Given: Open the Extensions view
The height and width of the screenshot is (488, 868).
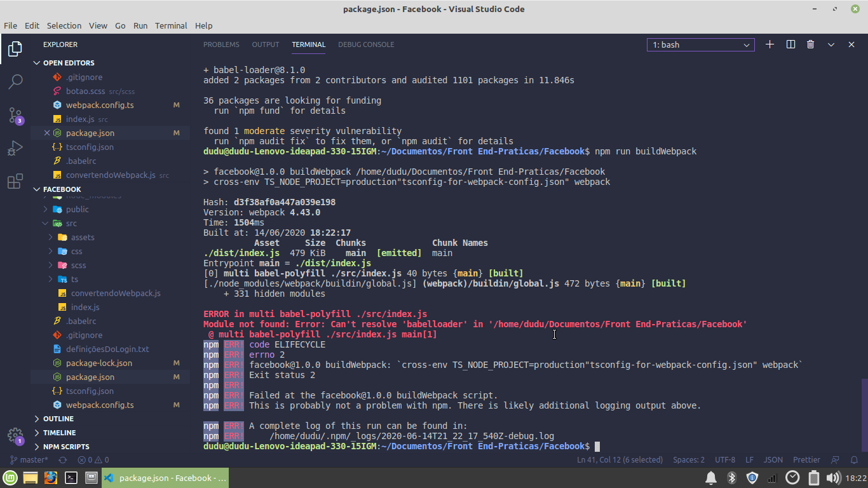Looking at the screenshot, I should click(x=15, y=182).
